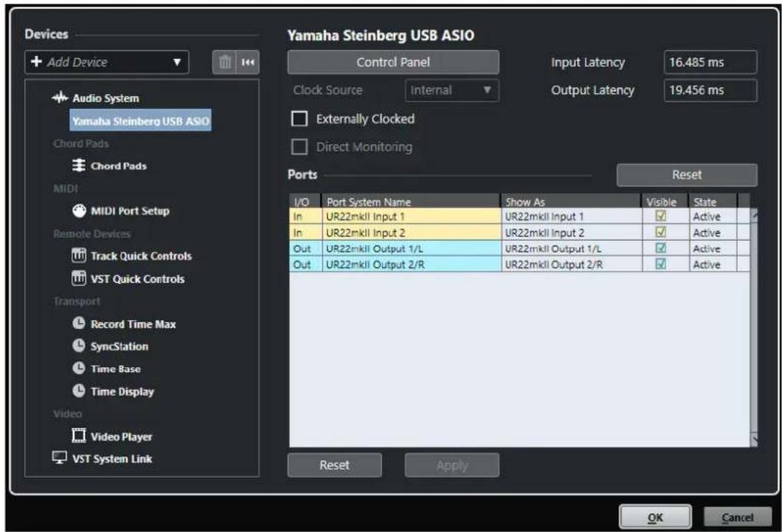Select Video Player entry
Image resolution: width=782 pixels, height=532 pixels.
[x=121, y=437]
